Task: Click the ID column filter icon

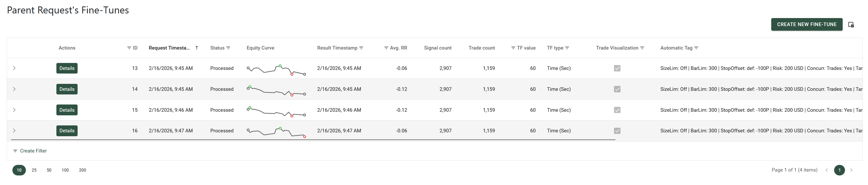Action: coord(129,48)
